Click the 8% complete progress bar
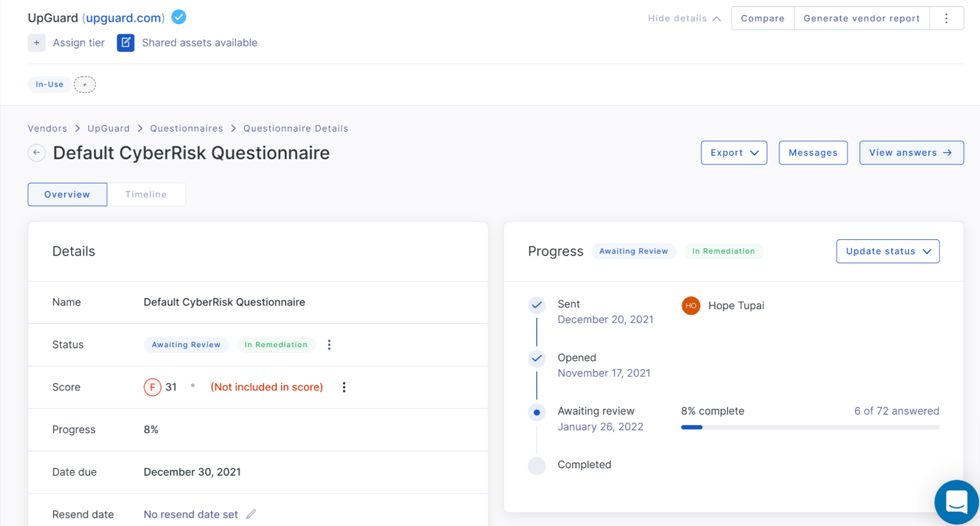 (810, 427)
